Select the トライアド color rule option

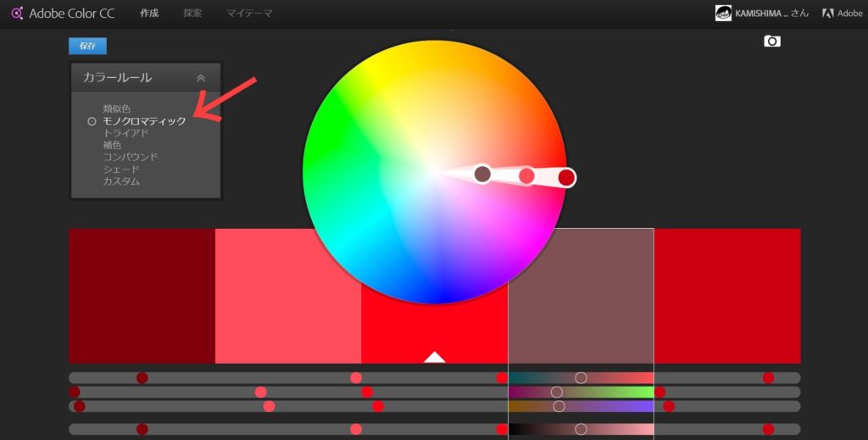pos(125,133)
